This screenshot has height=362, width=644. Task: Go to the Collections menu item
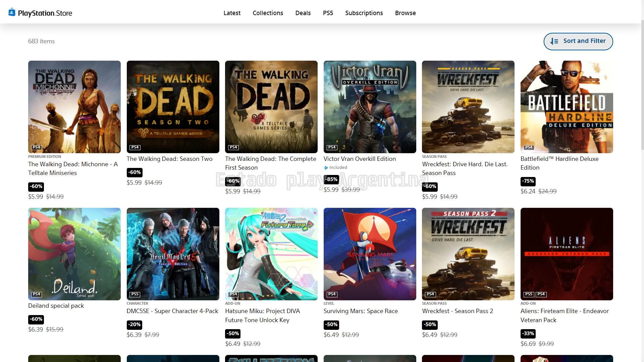point(268,13)
